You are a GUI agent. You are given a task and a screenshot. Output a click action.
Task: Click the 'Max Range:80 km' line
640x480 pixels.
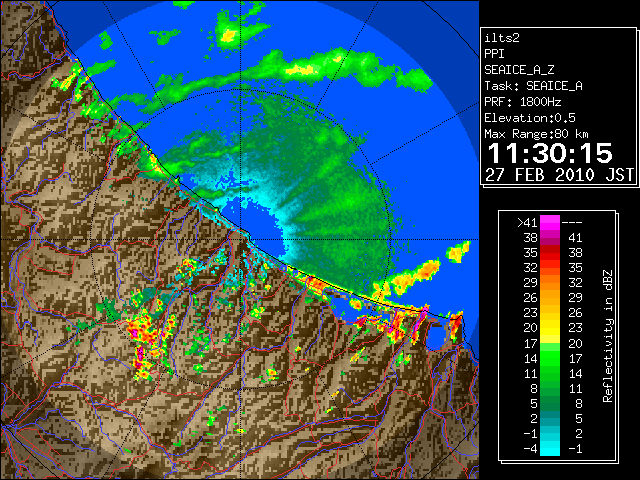click(x=536, y=134)
